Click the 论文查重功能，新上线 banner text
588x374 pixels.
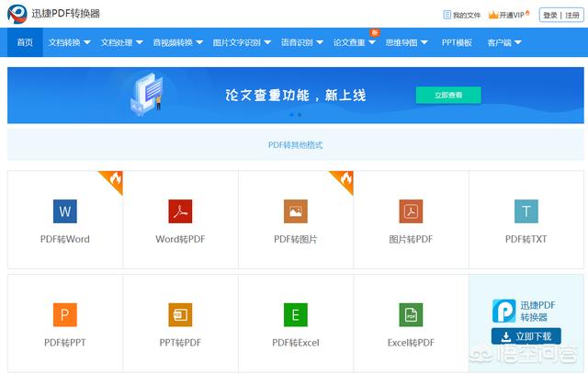pos(296,95)
